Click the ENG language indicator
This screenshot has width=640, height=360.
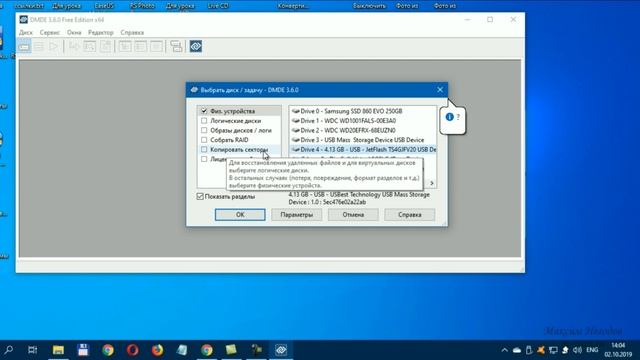(592, 350)
